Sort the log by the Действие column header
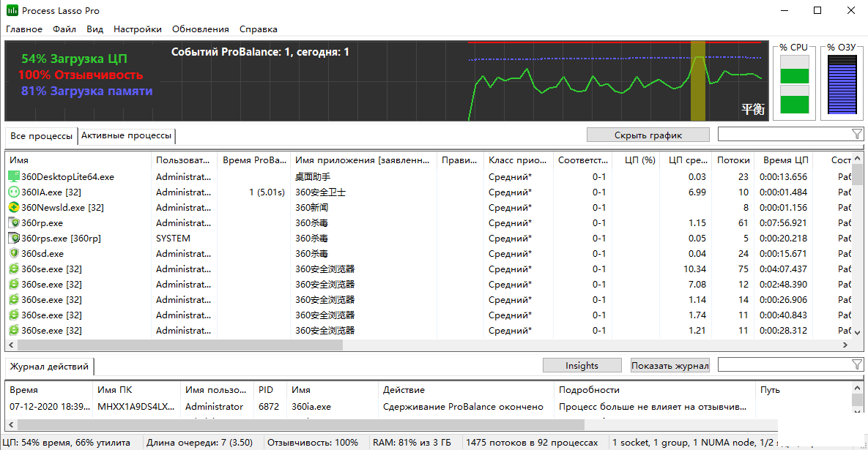The height and width of the screenshot is (450, 868). click(x=466, y=390)
